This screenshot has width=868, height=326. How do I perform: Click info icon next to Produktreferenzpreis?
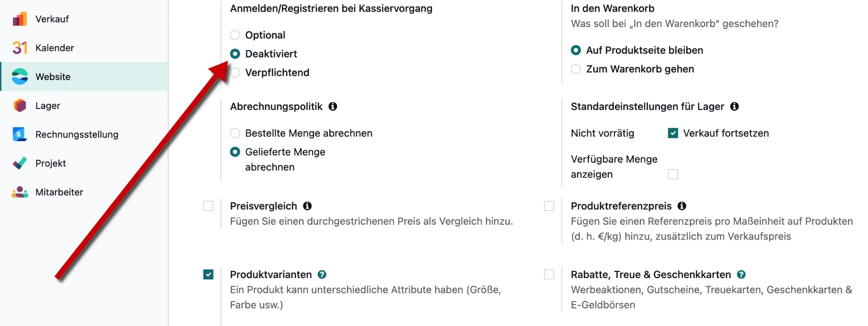coord(682,206)
